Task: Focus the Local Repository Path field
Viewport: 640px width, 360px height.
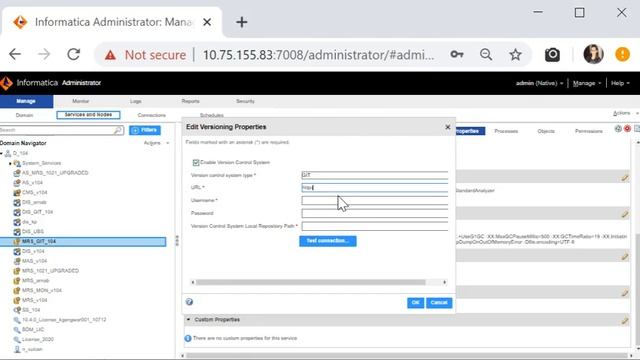Action: 375,226
